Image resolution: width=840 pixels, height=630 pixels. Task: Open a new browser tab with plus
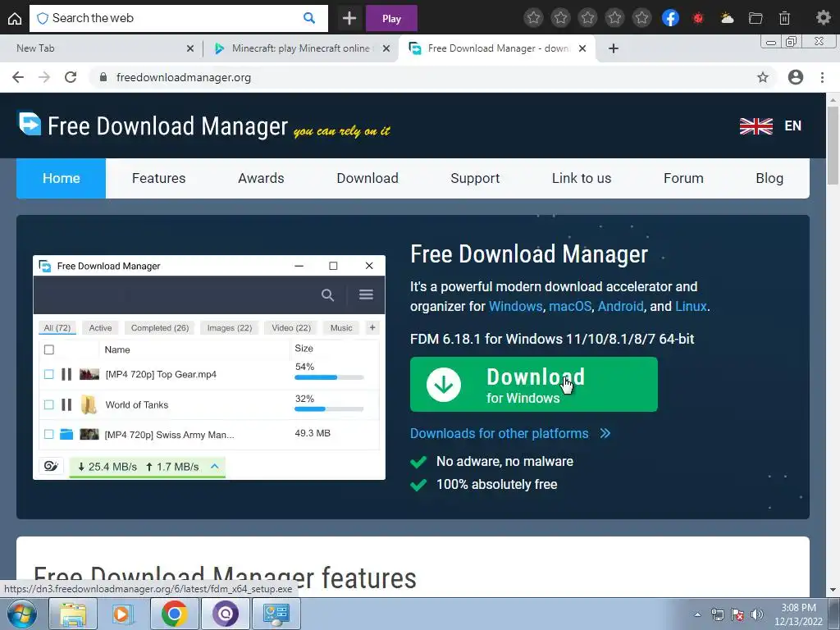click(x=614, y=48)
